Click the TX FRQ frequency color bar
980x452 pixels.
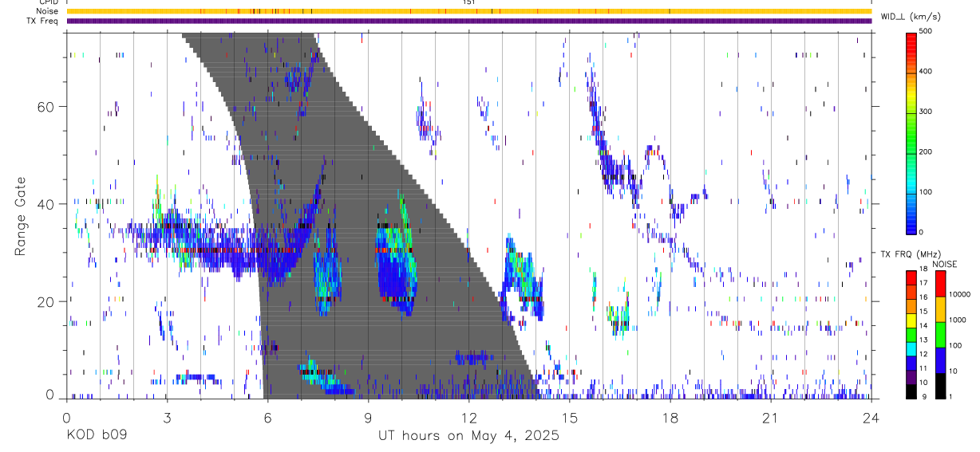tap(911, 335)
